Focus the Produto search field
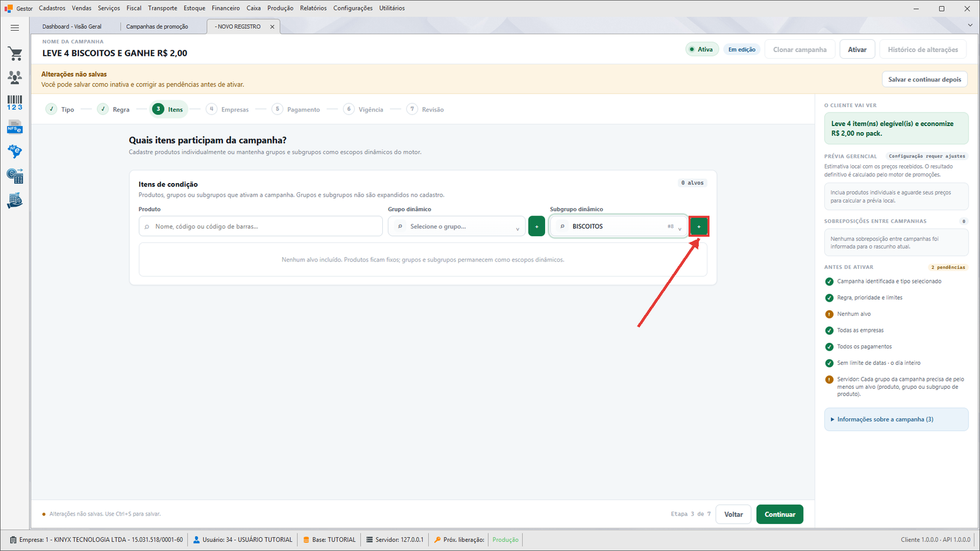Viewport: 980px width, 551px height. click(261, 227)
